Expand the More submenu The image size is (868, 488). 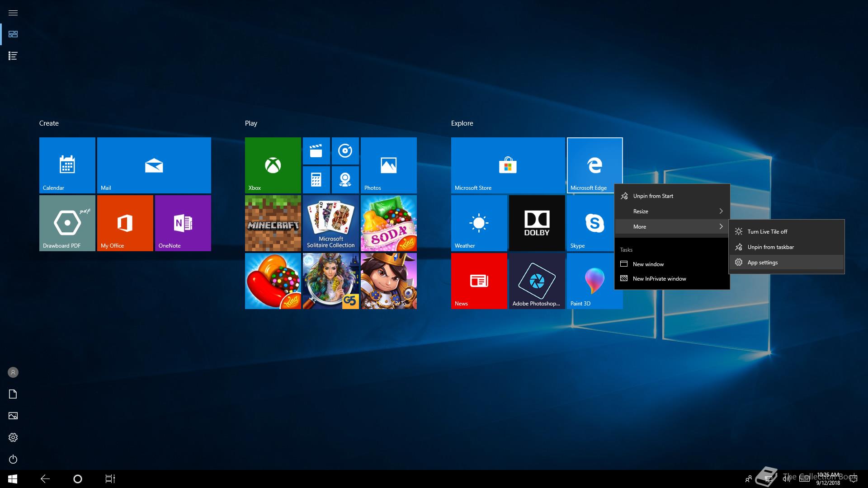pyautogui.click(x=672, y=227)
